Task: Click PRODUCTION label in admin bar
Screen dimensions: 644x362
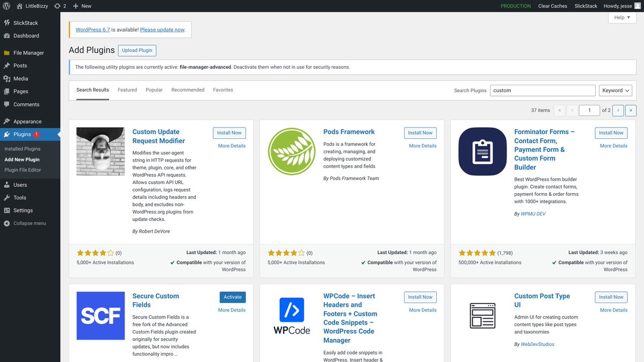Action: point(516,6)
